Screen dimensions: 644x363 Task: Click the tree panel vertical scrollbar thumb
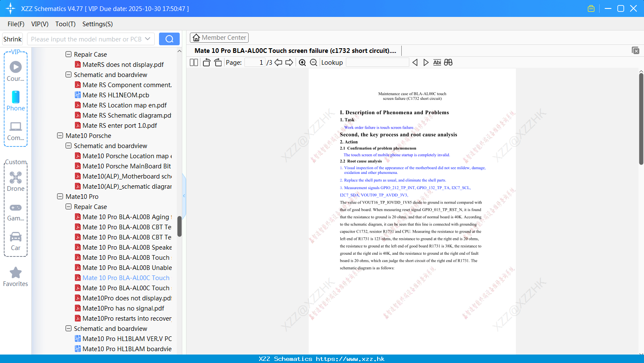click(179, 226)
